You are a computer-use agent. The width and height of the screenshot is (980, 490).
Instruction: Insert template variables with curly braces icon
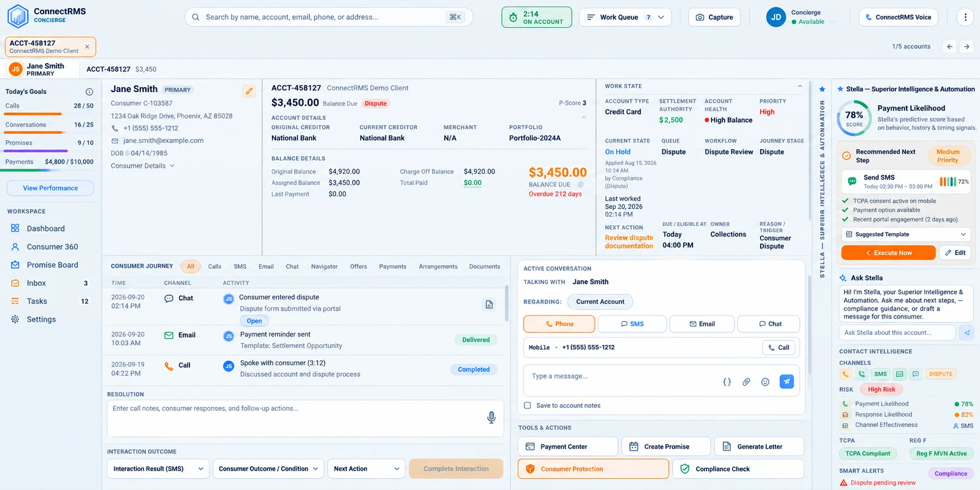point(727,382)
